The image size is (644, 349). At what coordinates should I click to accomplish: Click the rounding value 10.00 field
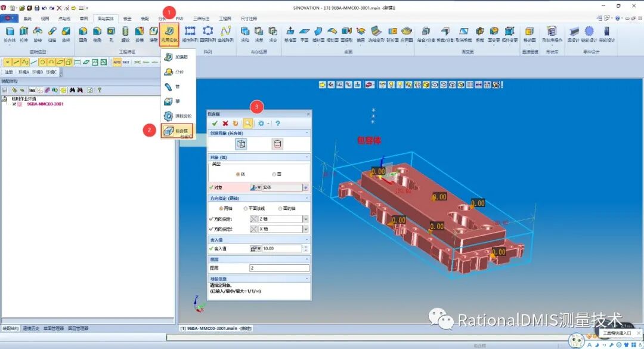(281, 249)
